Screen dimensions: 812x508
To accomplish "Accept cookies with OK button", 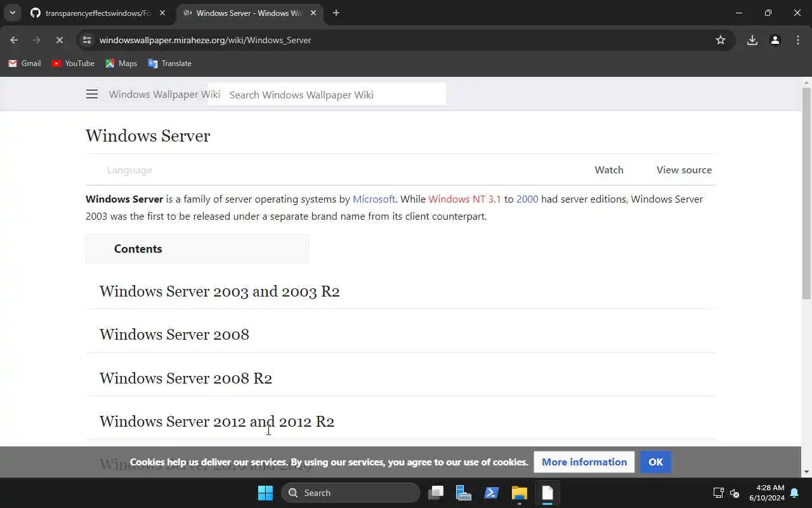I will click(655, 462).
